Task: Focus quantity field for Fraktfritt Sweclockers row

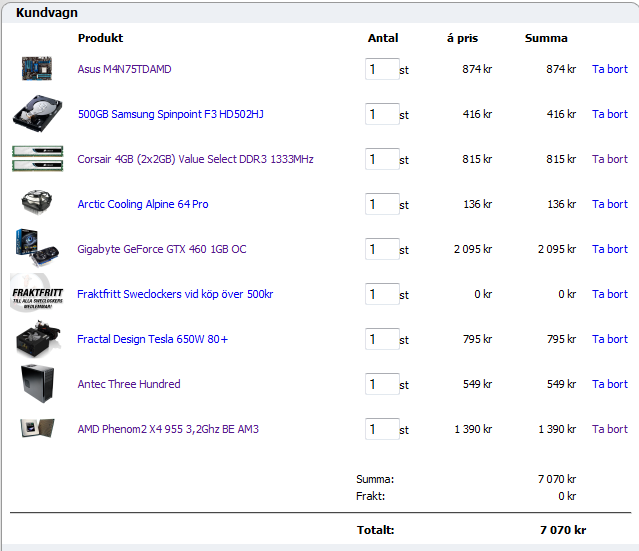Action: [x=381, y=294]
